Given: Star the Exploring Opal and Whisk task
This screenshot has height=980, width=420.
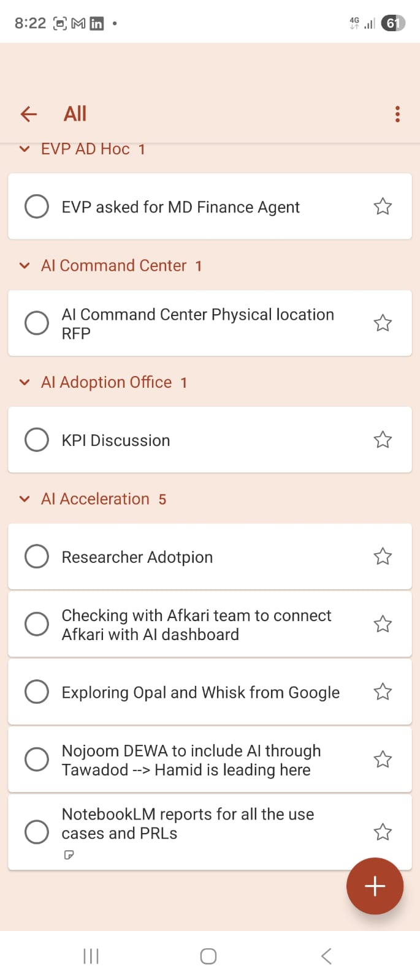Looking at the screenshot, I should pyautogui.click(x=383, y=692).
